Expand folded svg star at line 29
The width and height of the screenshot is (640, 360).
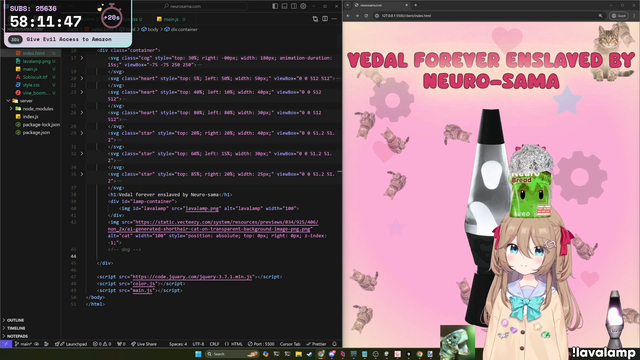click(82, 133)
